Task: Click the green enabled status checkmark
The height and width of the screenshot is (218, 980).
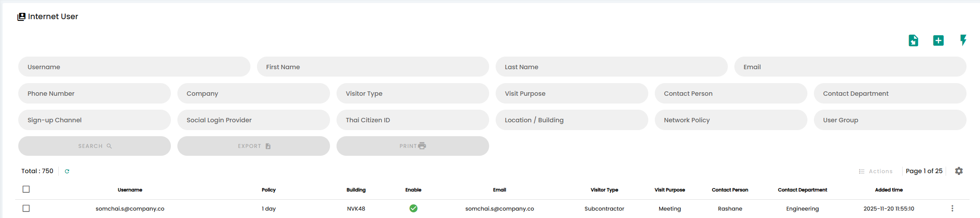Action: [x=413, y=208]
